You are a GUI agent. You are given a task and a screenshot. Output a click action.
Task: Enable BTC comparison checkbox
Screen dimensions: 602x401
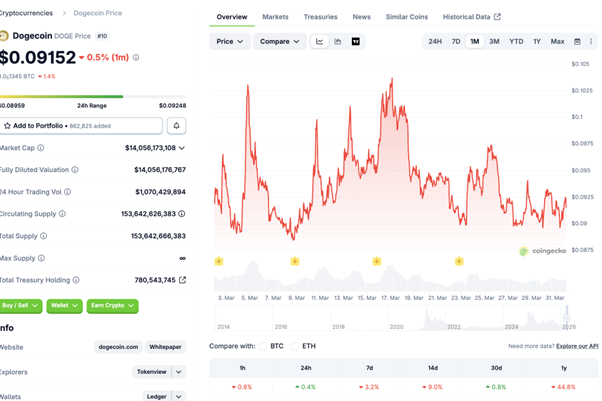pos(265,346)
